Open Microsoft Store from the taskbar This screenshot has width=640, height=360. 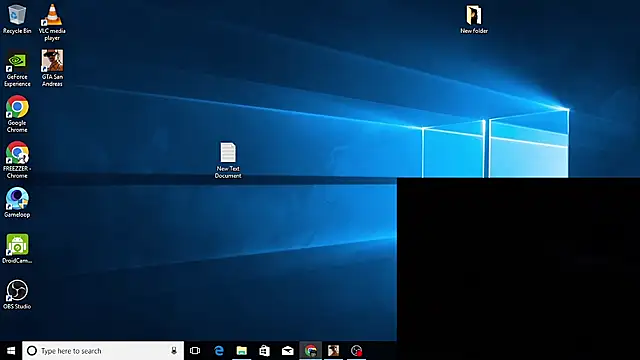coord(264,351)
